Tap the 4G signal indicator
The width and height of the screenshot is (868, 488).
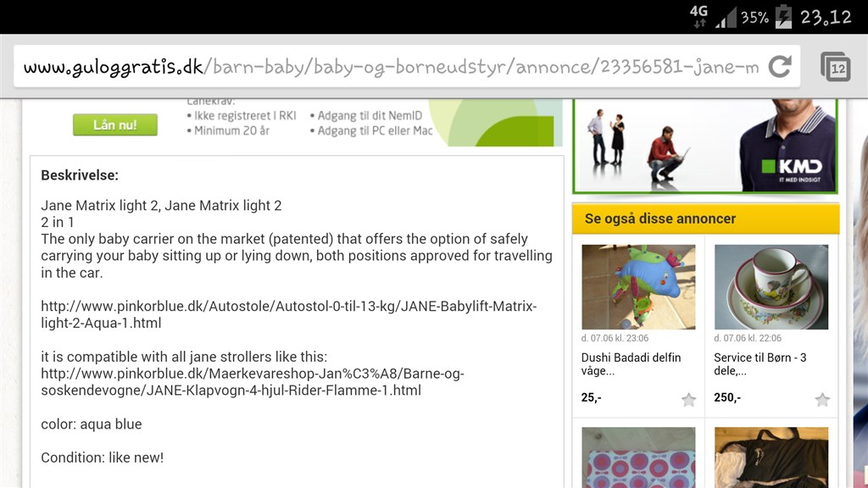698,15
